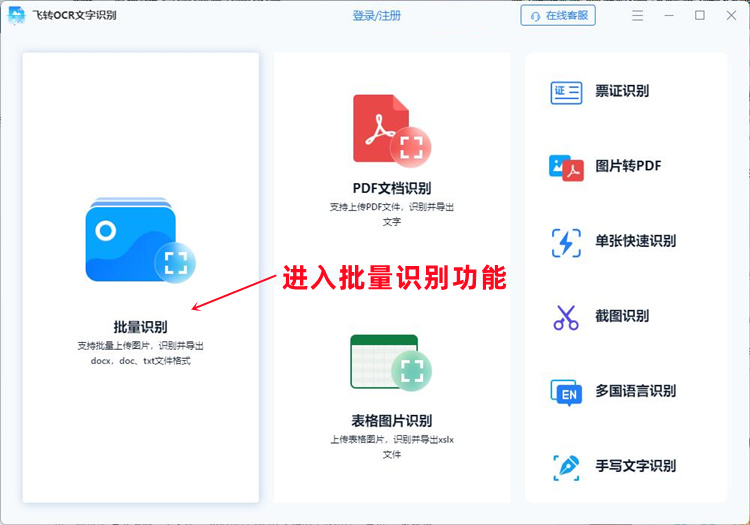Select the 票证识别 ID card icon
This screenshot has height=525, width=750.
tap(566, 92)
